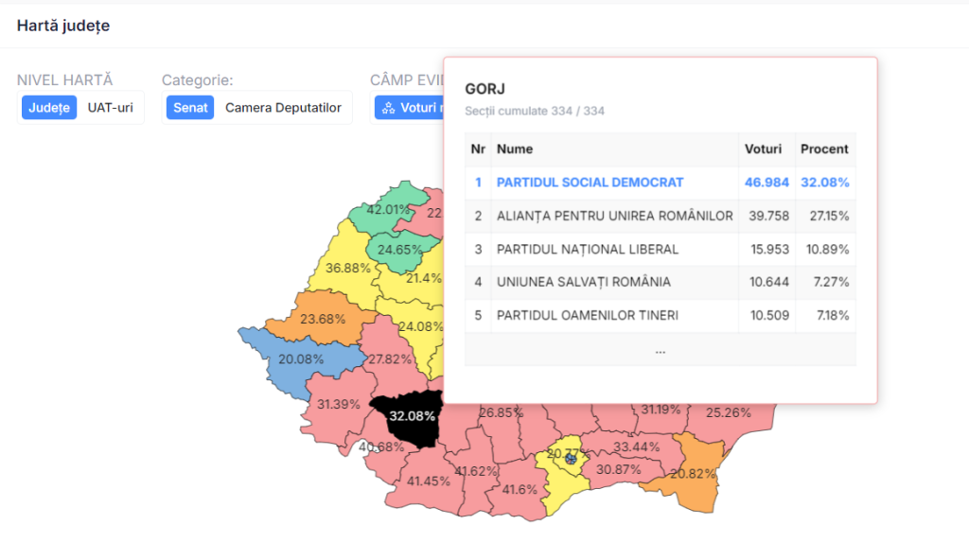
Task: Click the Hartă județe heading
Action: coord(63,26)
